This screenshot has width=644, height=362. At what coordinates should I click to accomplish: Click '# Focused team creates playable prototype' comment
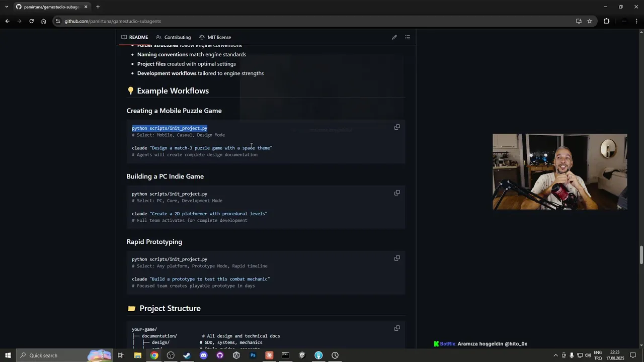[193, 286]
